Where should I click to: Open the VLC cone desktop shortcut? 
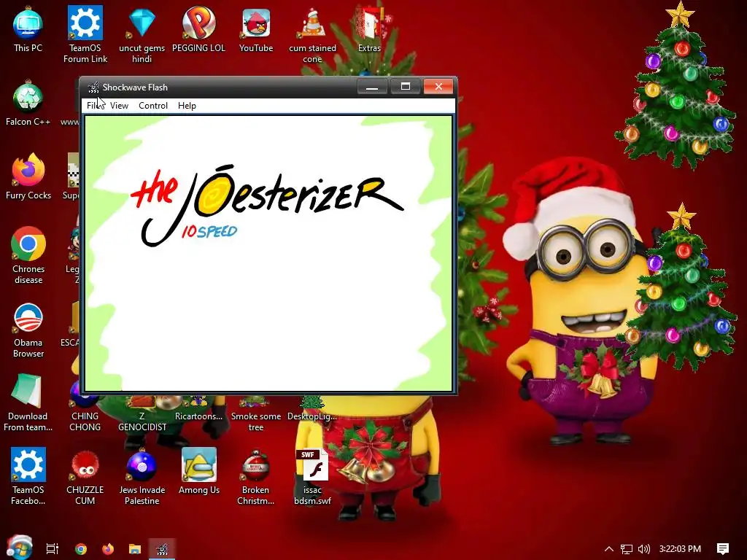312,34
